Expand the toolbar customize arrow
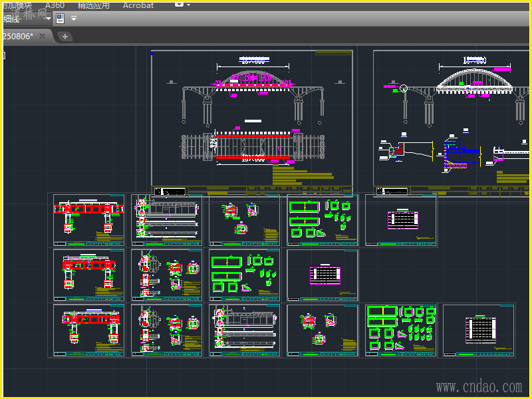 coord(74,19)
